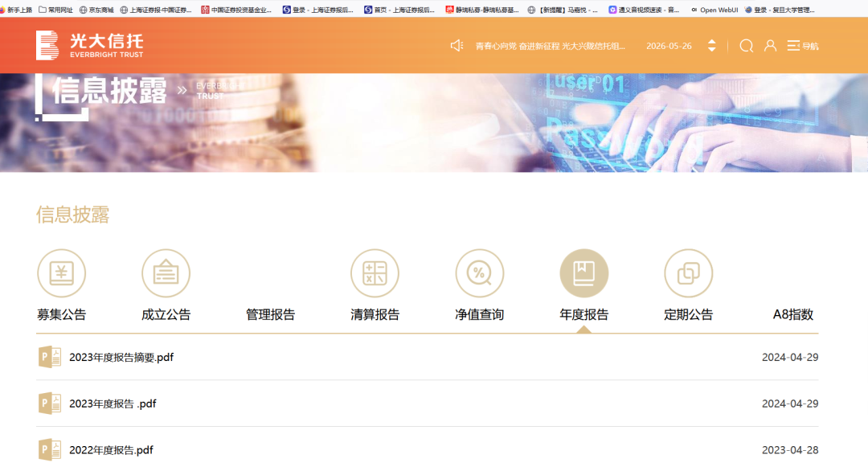Open the 中国证券投资基金业 bookmark
This screenshot has height=467, width=868.
[x=236, y=10]
